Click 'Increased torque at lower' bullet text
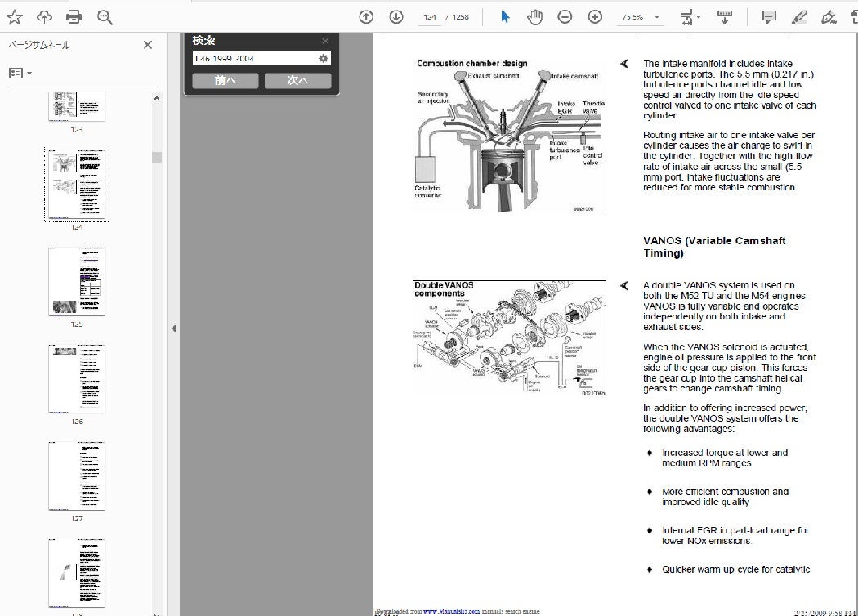Screen dimensions: 858x616 point(725,458)
